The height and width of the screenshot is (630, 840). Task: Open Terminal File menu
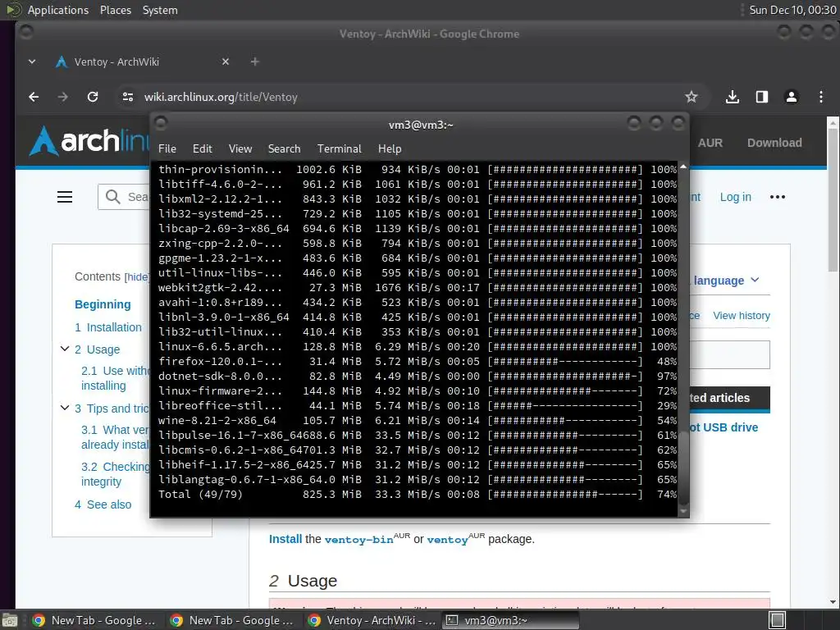click(167, 149)
